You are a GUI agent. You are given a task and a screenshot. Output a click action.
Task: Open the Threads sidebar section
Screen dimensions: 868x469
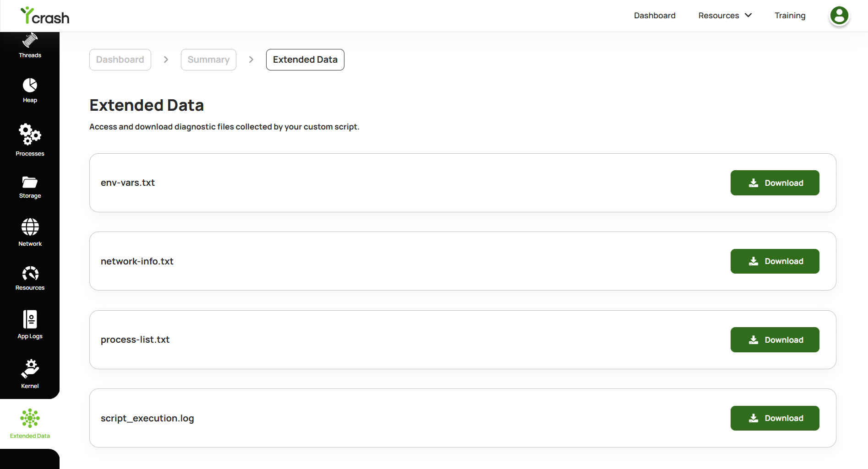[30, 46]
